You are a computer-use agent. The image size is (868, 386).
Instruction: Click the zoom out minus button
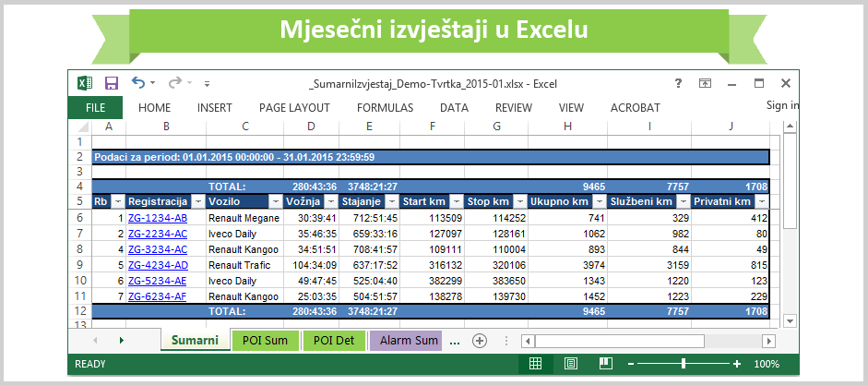pos(631,364)
